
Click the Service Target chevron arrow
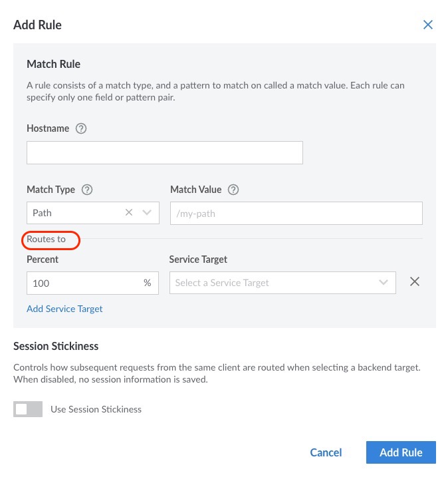click(x=384, y=282)
